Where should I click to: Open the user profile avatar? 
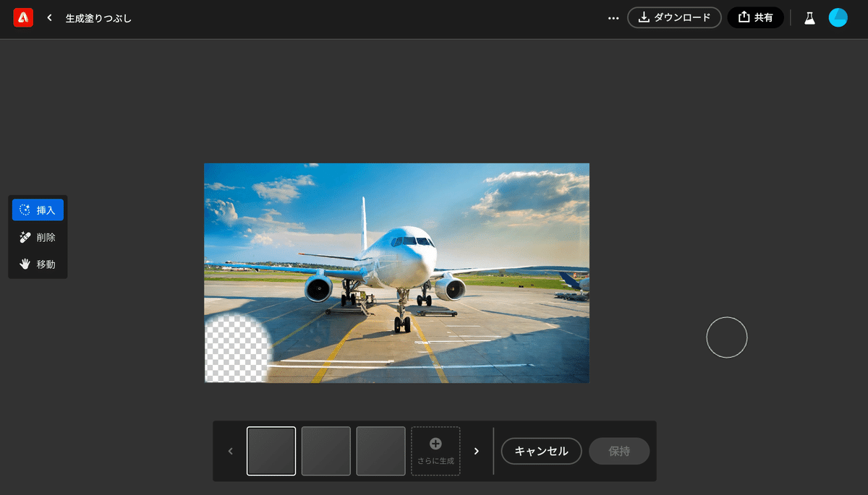point(838,17)
